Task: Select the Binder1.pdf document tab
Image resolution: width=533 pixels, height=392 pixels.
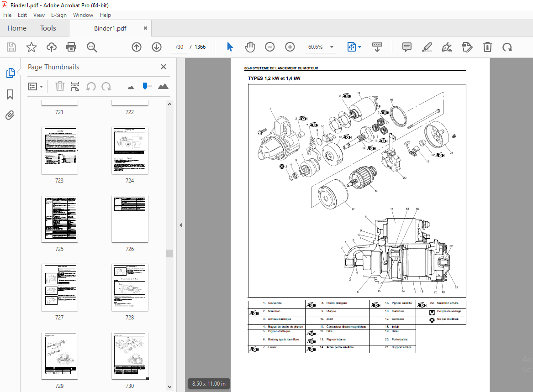Action: (x=110, y=28)
